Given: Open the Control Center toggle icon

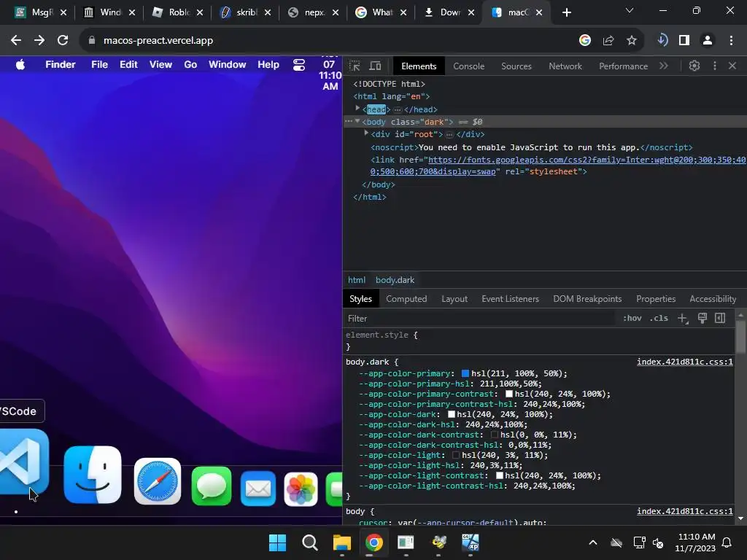Looking at the screenshot, I should pyautogui.click(x=298, y=65).
